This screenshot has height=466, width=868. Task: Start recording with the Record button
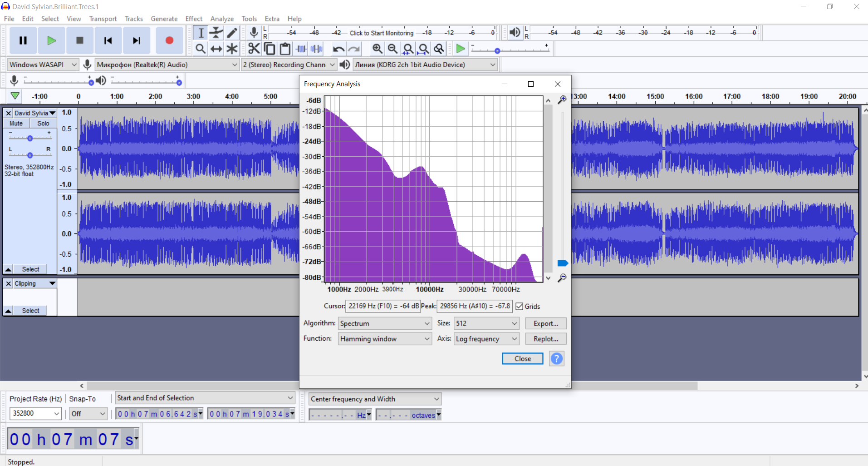tap(169, 40)
